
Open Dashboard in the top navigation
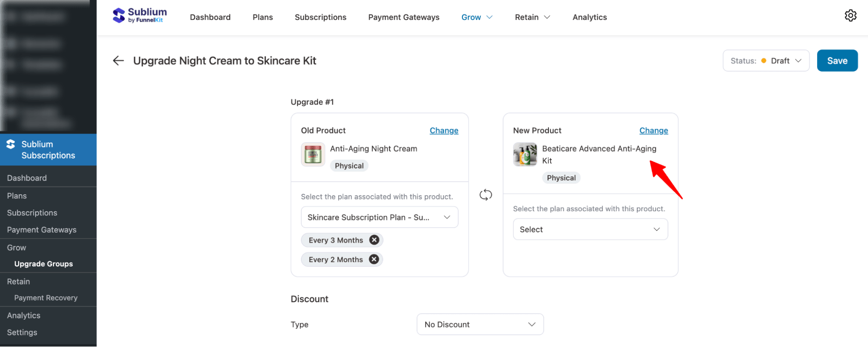tap(210, 17)
